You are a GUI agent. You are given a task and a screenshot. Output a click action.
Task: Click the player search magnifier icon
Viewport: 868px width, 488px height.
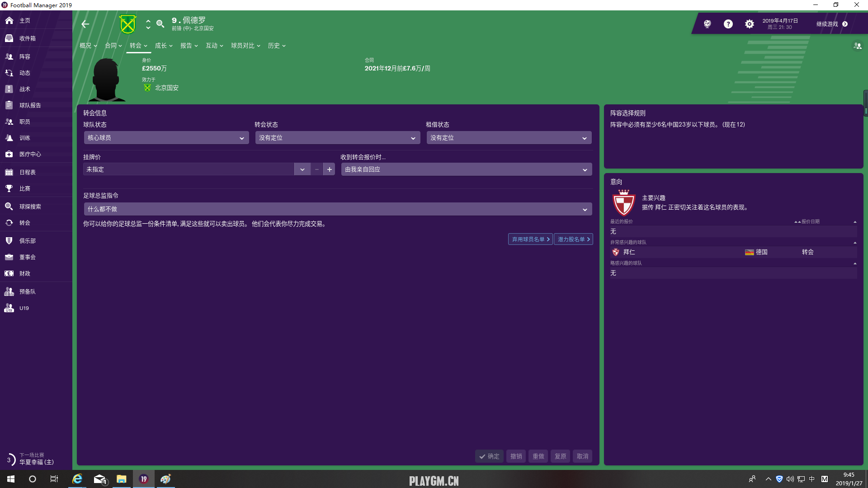point(160,24)
